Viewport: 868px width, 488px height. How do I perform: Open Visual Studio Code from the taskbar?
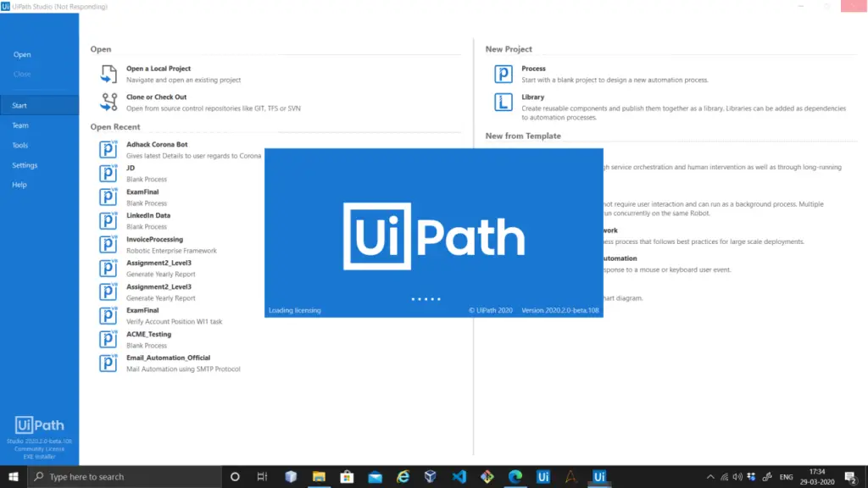459,476
